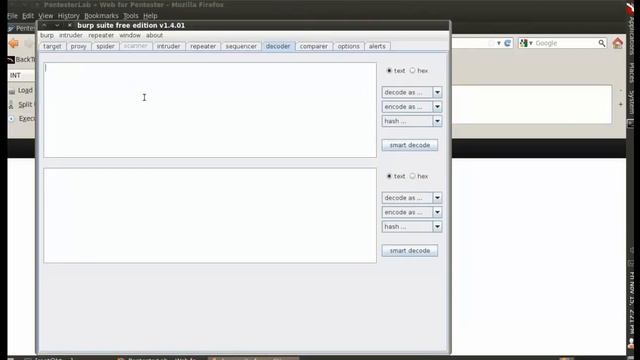The width and height of the screenshot is (640, 360).
Task: Open Firefox Tools menu
Action: (131, 16)
